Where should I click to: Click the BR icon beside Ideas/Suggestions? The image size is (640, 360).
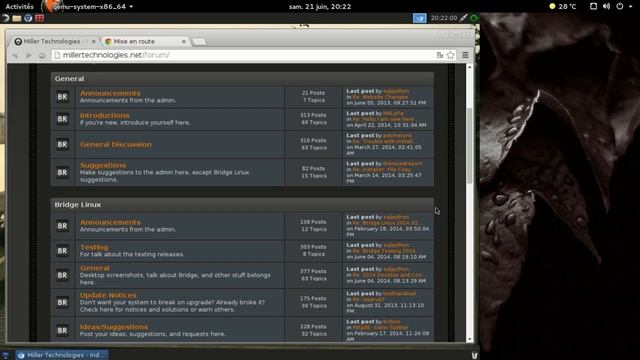62,330
